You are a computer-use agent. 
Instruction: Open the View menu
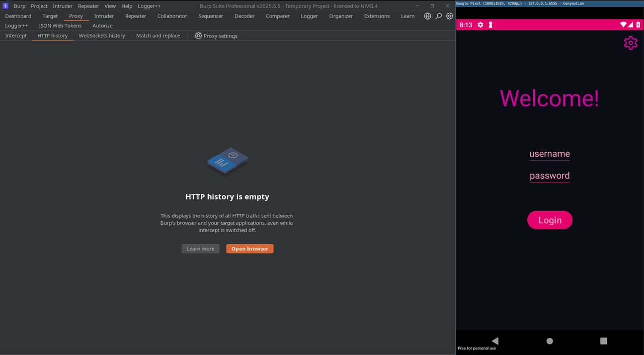(110, 6)
